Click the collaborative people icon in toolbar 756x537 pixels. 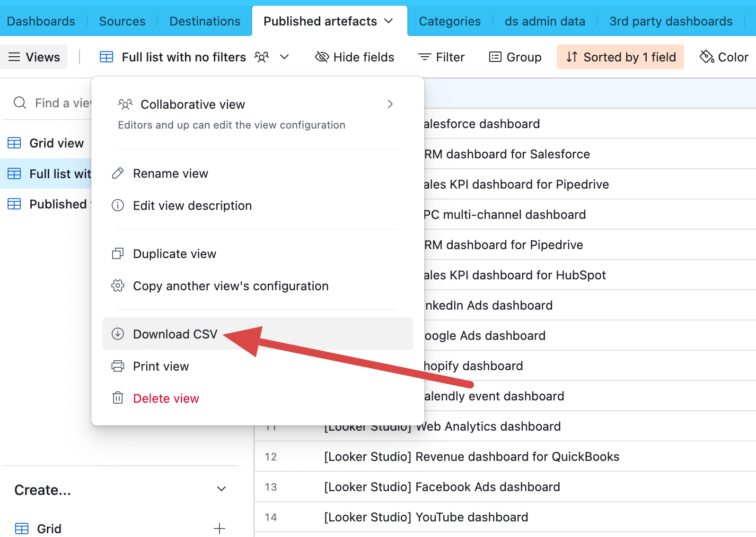[262, 57]
